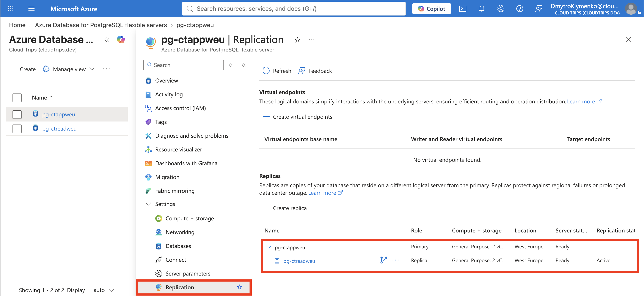Launch Cloud Shell from the top bar

[x=463, y=9]
